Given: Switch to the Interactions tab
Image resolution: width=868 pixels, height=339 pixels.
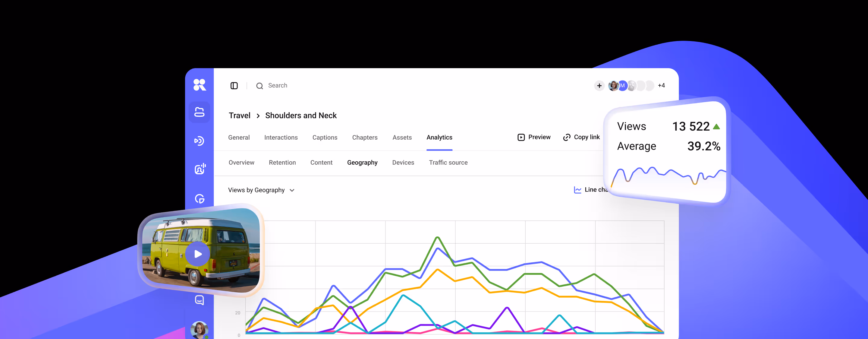Looking at the screenshot, I should [281, 138].
